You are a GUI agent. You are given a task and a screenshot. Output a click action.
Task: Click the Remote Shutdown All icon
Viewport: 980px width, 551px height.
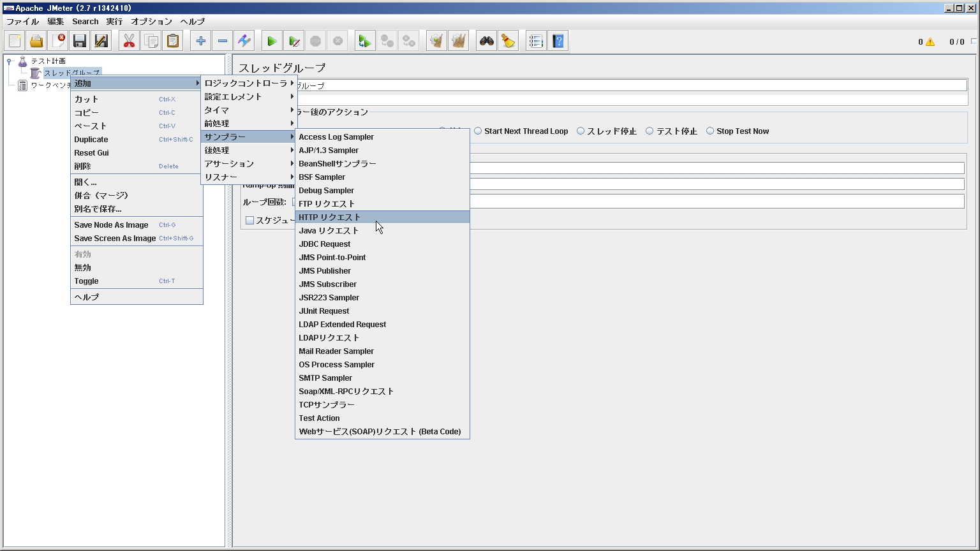click(x=408, y=41)
